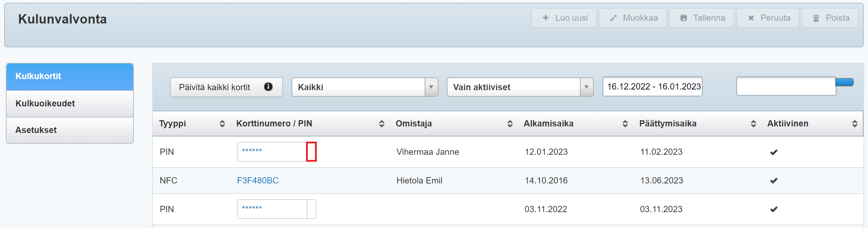Sort by Tyyppi column arrows
This screenshot has height=228, width=868.
222,124
